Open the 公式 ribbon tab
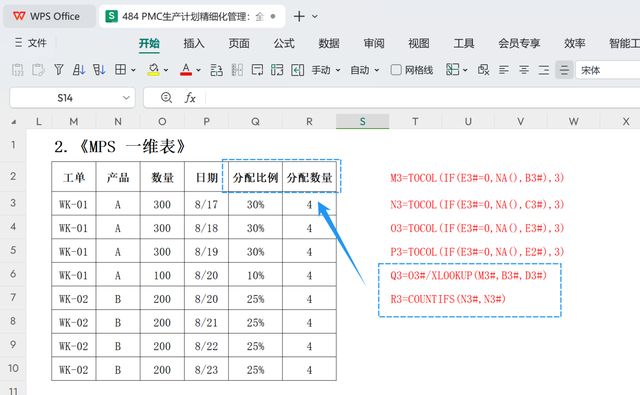Image resolution: width=640 pixels, height=395 pixels. (284, 43)
